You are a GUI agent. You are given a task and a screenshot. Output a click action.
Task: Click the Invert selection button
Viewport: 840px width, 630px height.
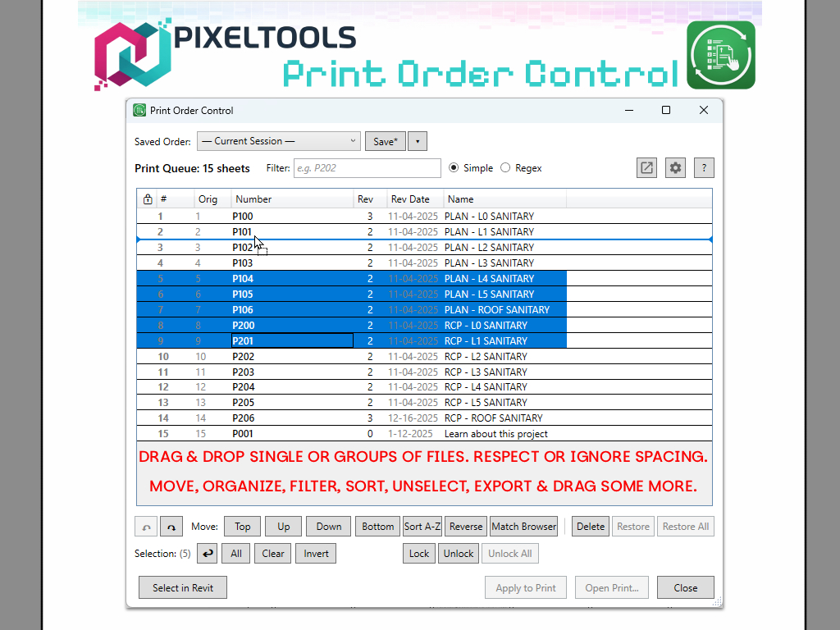click(316, 554)
